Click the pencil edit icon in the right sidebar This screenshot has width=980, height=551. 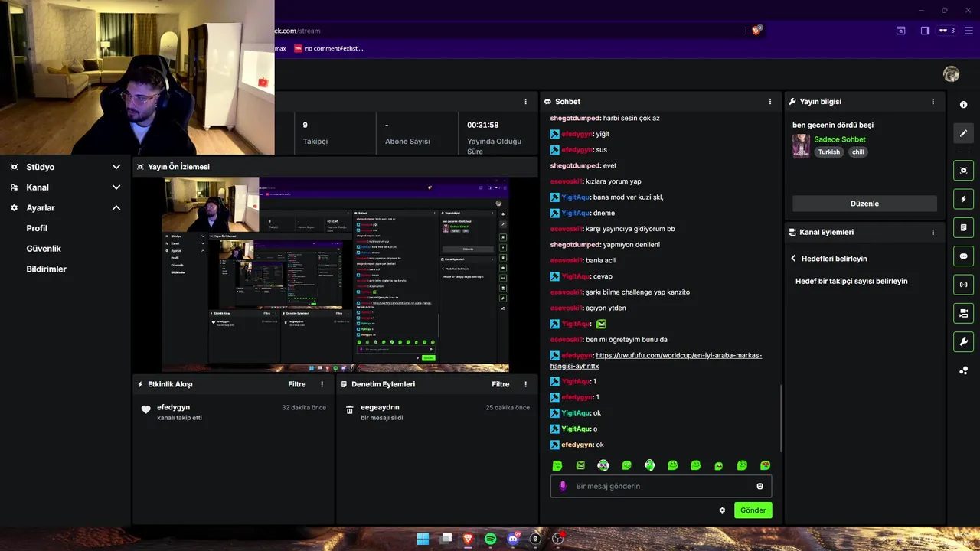coord(963,133)
